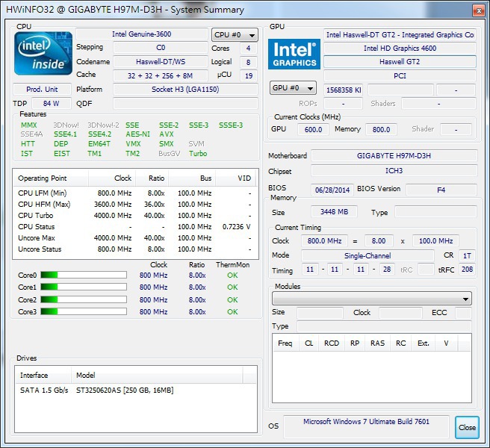
Task: Click the Core3 usage bar
Action: [x=82, y=311]
